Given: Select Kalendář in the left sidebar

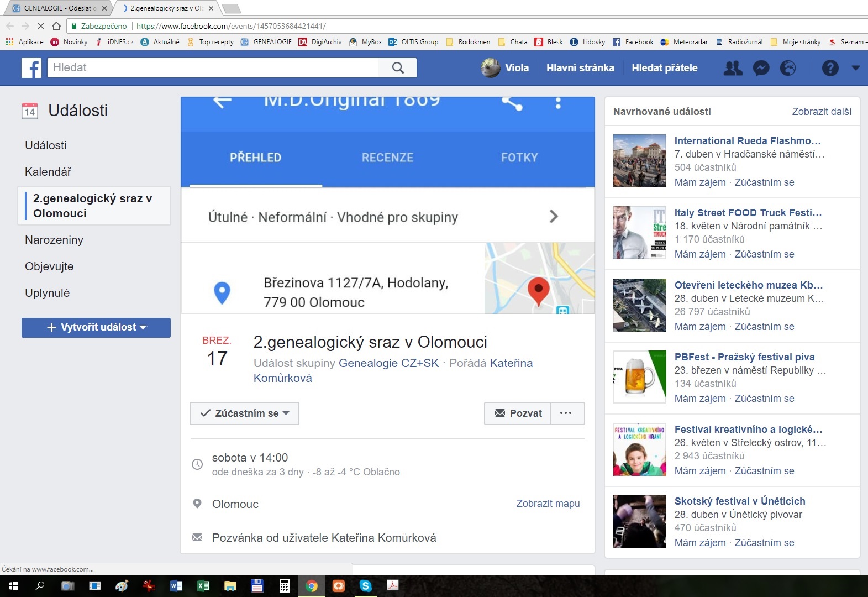Looking at the screenshot, I should (x=48, y=172).
